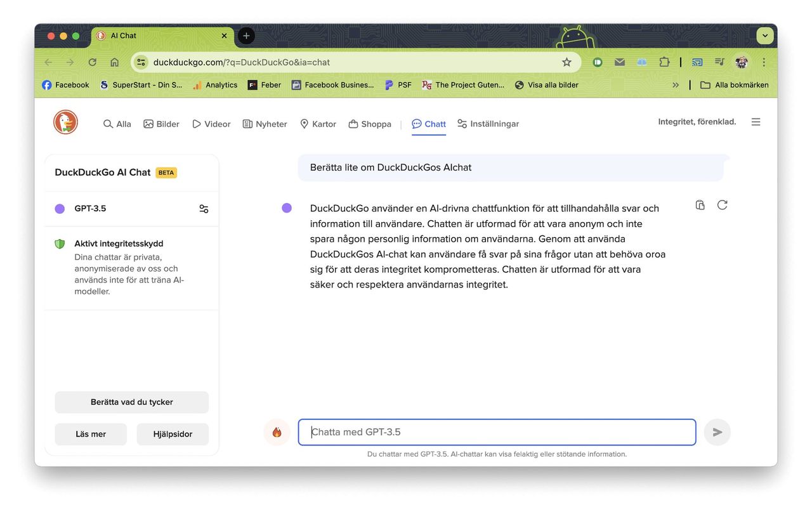Expand the hidden bookmarks chevron
The image size is (812, 512).
tap(676, 85)
